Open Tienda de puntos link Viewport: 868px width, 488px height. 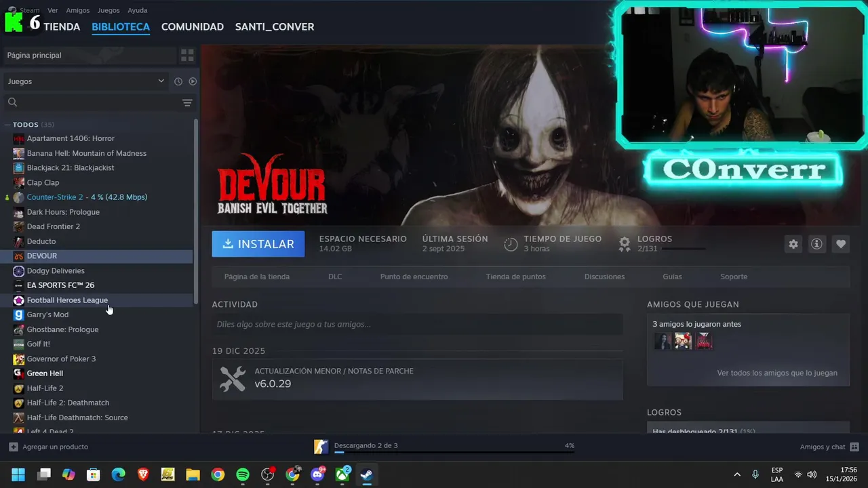(x=515, y=277)
